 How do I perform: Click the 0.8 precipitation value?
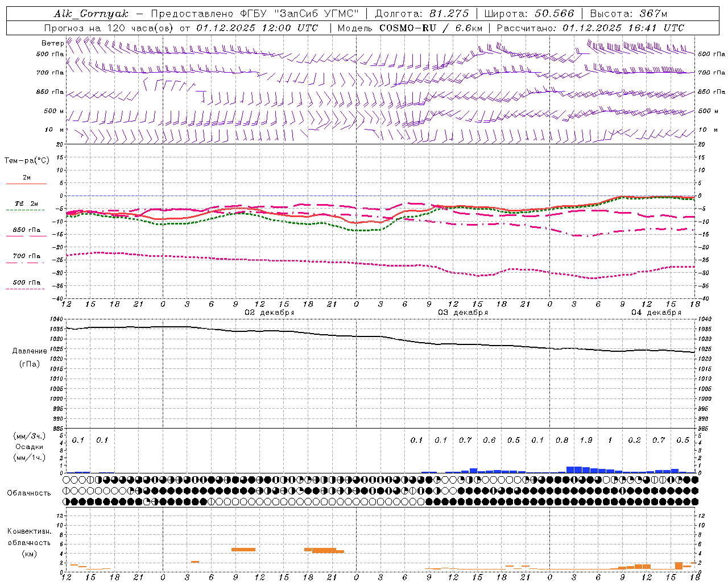coord(562,440)
